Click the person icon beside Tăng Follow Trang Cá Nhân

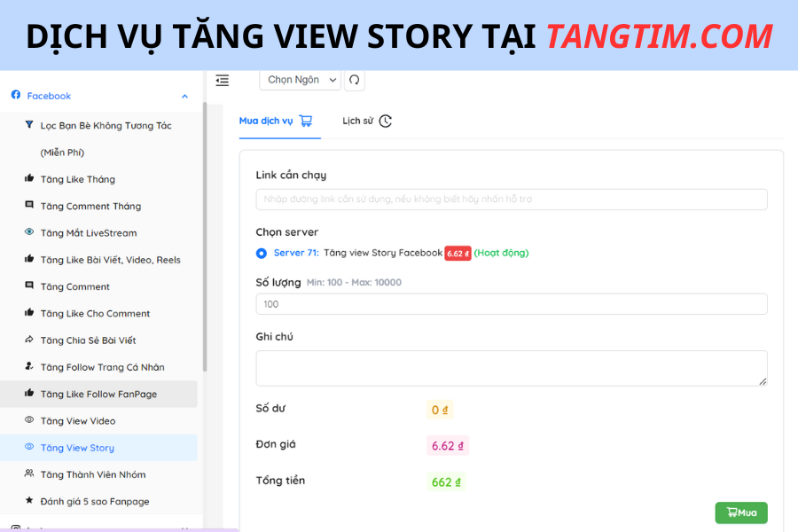coord(29,365)
